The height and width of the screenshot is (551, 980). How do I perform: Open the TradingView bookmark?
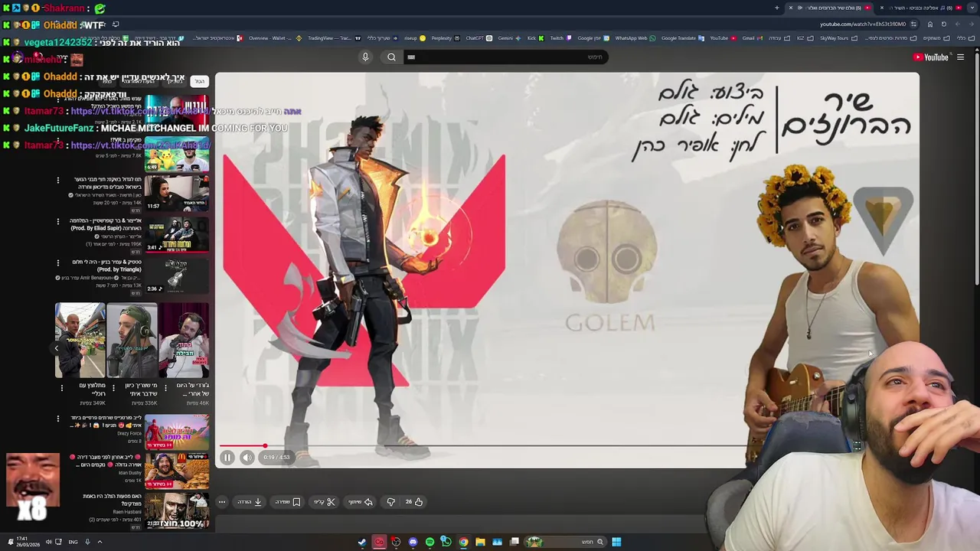pyautogui.click(x=333, y=38)
